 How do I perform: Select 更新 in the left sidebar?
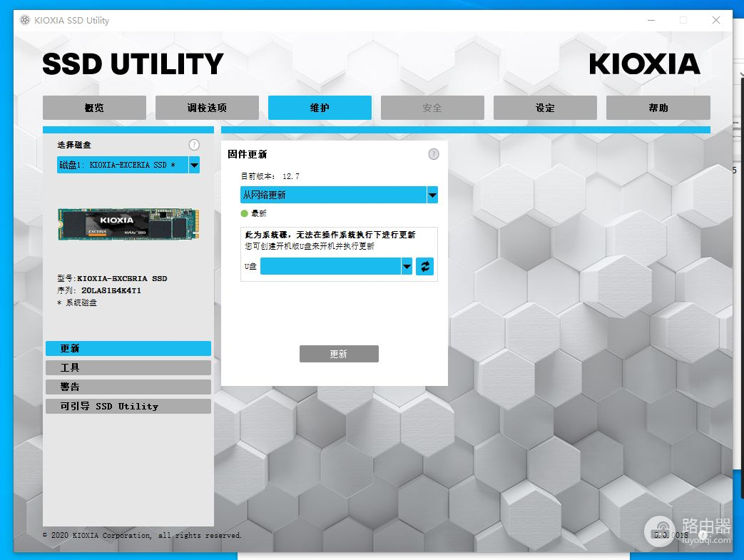pyautogui.click(x=128, y=348)
